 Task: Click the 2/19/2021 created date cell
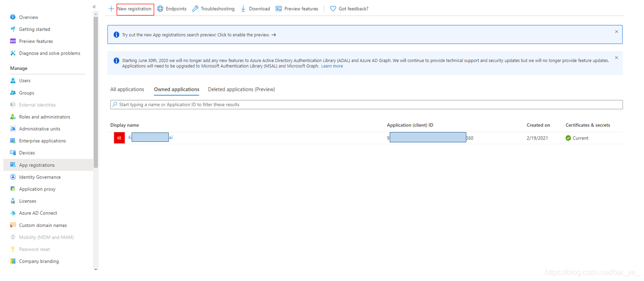tap(537, 138)
